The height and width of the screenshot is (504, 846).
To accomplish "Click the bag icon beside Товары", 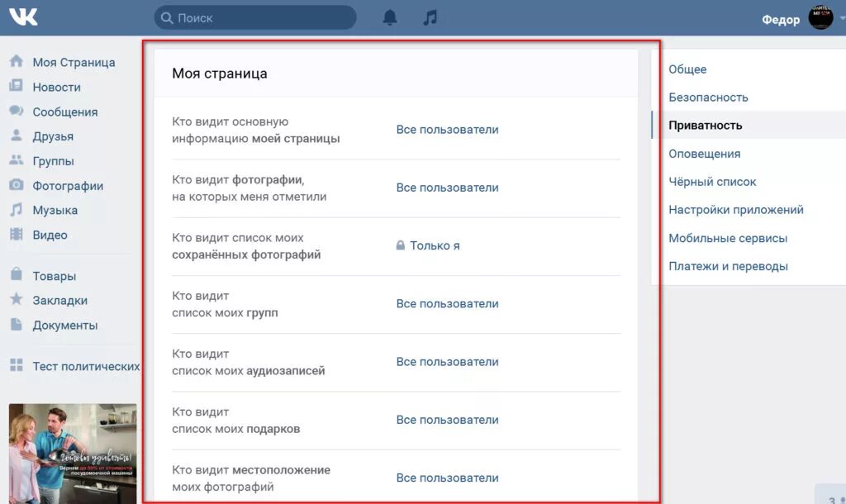I will tap(17, 274).
